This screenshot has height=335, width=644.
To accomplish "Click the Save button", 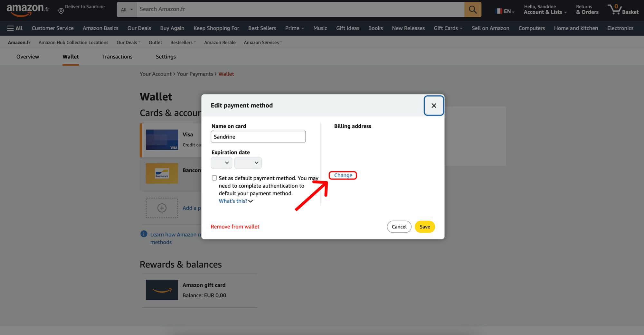I will coord(425,227).
